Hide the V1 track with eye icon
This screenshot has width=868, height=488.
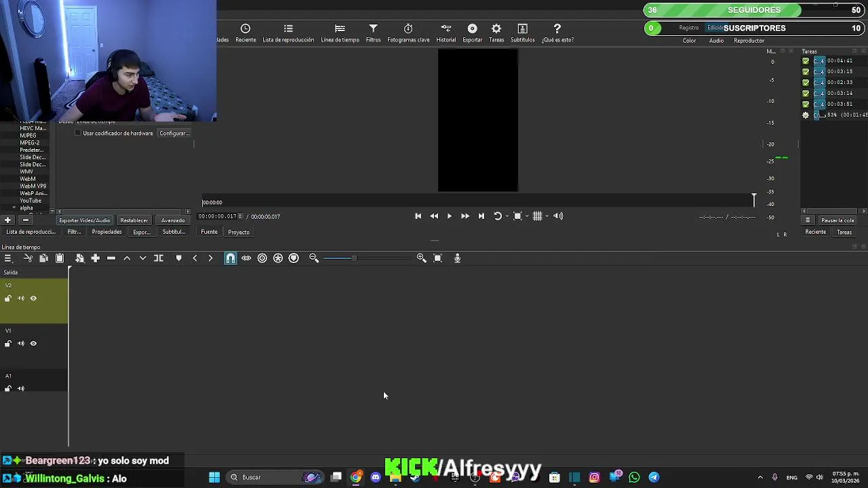tap(33, 344)
